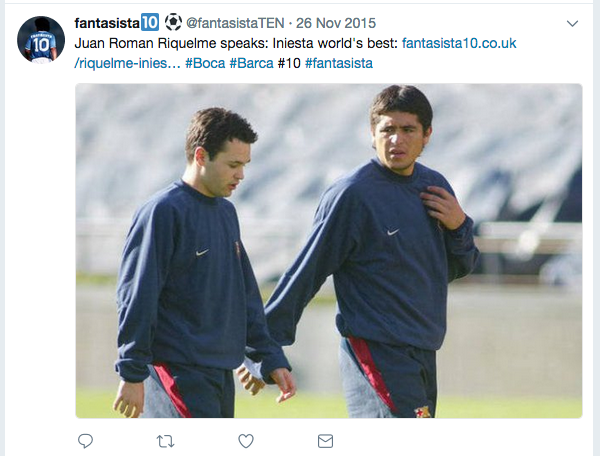
Task: Like the tweet with the heart icon
Action: pos(246,441)
